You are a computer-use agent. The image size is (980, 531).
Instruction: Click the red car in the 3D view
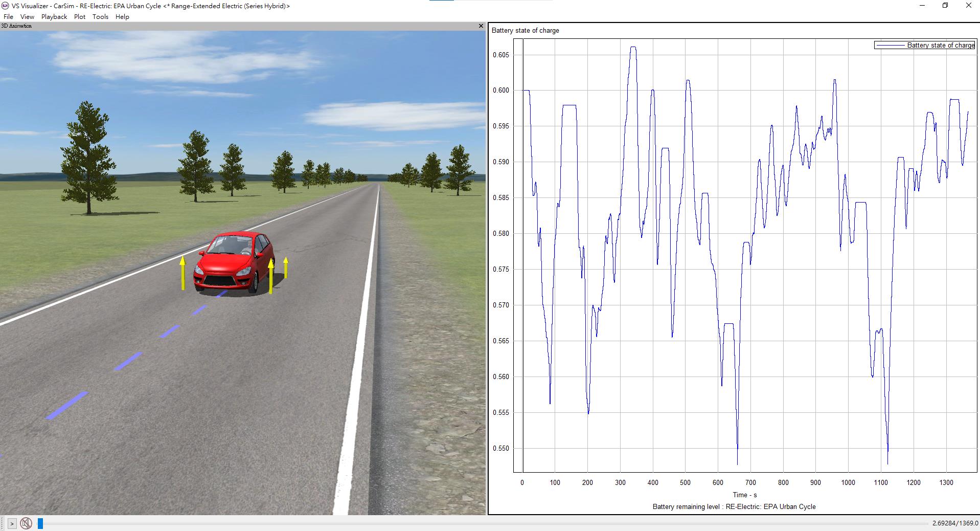click(x=234, y=263)
